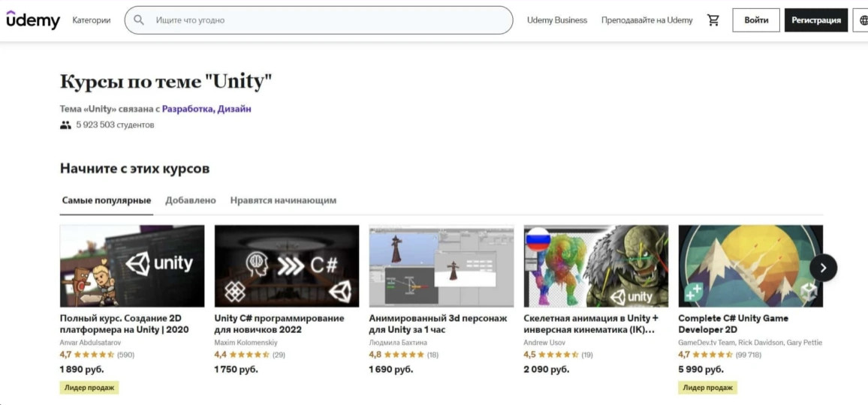Click author name Maxim Kolomenskiy
The image size is (868, 405).
tap(246, 343)
